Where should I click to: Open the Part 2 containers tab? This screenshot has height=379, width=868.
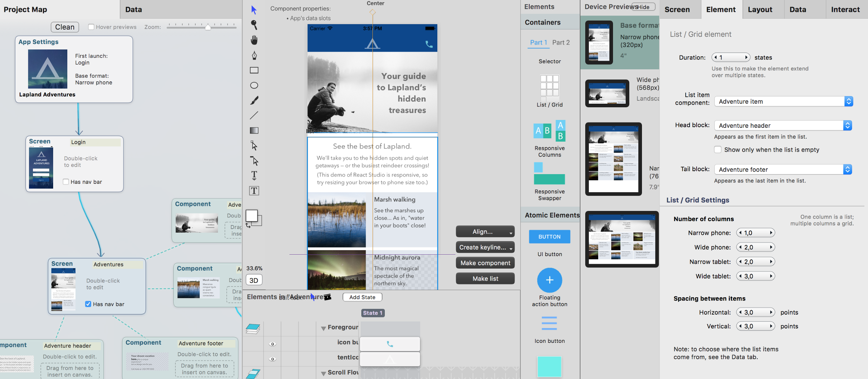pyautogui.click(x=561, y=43)
